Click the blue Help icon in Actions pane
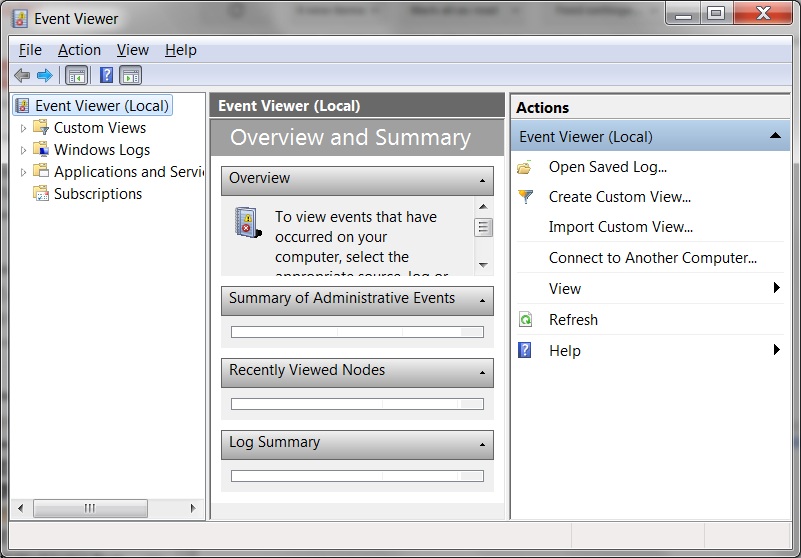This screenshot has height=558, width=801. [525, 350]
